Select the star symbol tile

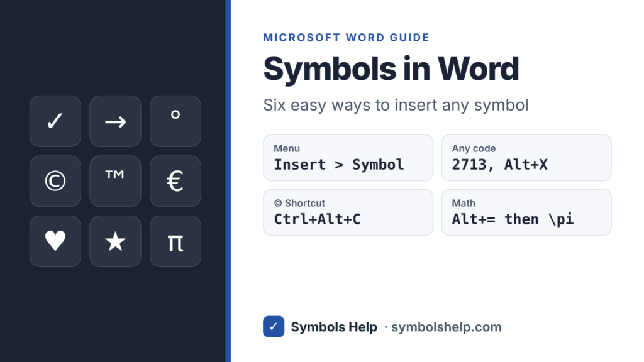(115, 241)
